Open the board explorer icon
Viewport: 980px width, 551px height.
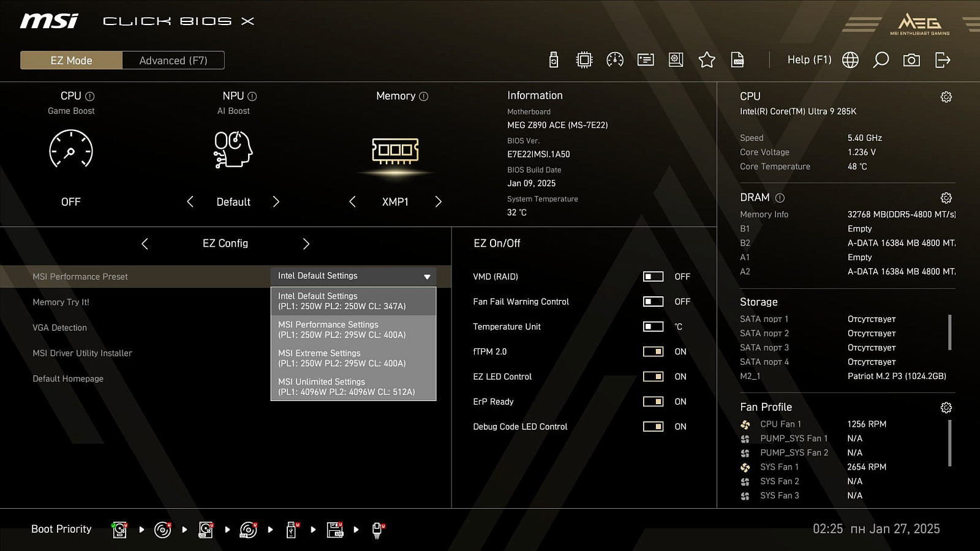coord(676,60)
